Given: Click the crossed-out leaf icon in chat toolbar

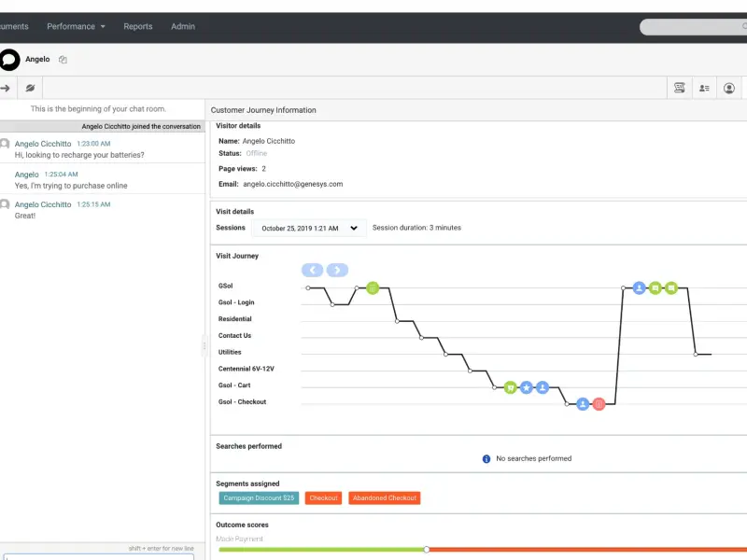Looking at the screenshot, I should [x=30, y=88].
